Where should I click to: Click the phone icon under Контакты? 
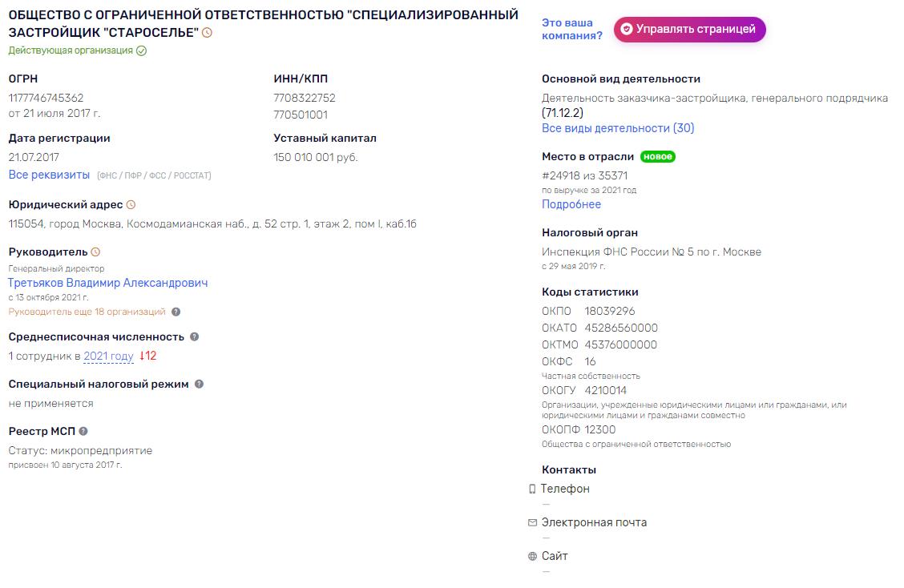[532, 489]
